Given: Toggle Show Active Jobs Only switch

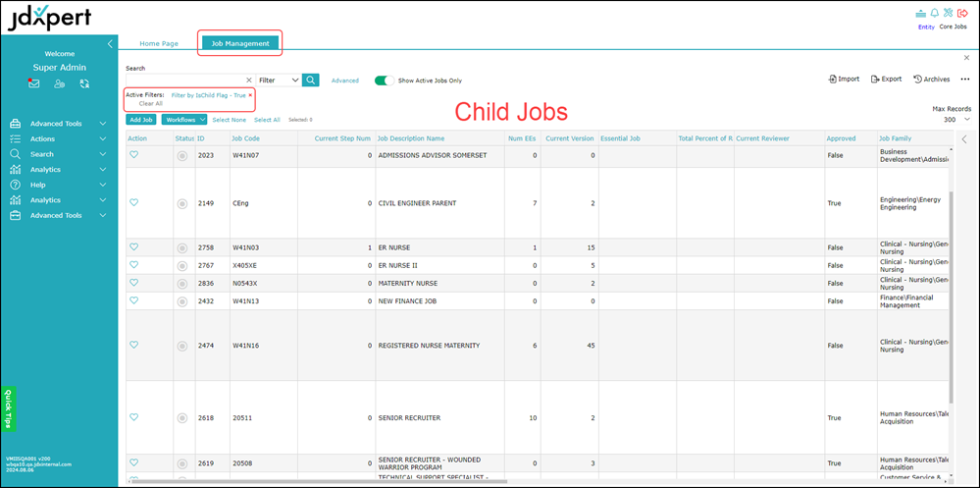Looking at the screenshot, I should pos(385,81).
